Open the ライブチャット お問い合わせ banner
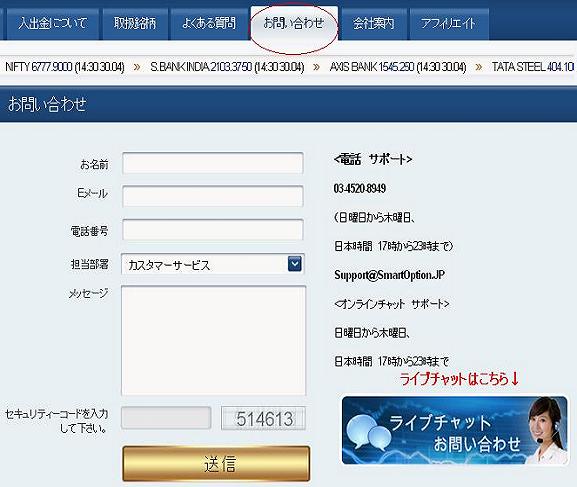The image size is (577, 487). (x=455, y=430)
